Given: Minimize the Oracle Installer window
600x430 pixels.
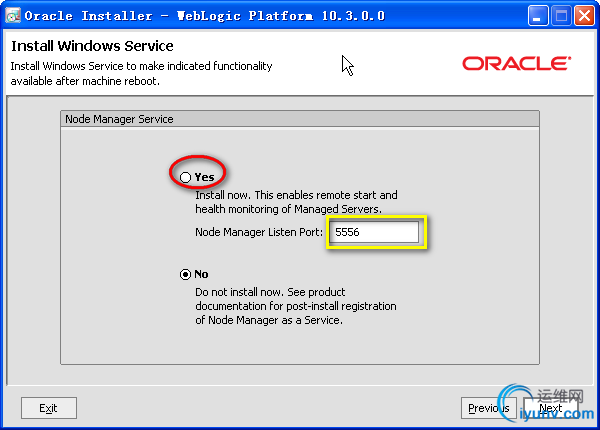Looking at the screenshot, I should 538,16.
